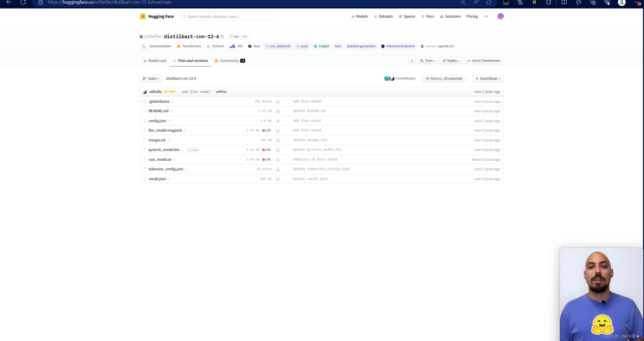Toggle the LFS badge on rust_model.ot
Image resolution: width=644 pixels, height=341 pixels.
267,159
